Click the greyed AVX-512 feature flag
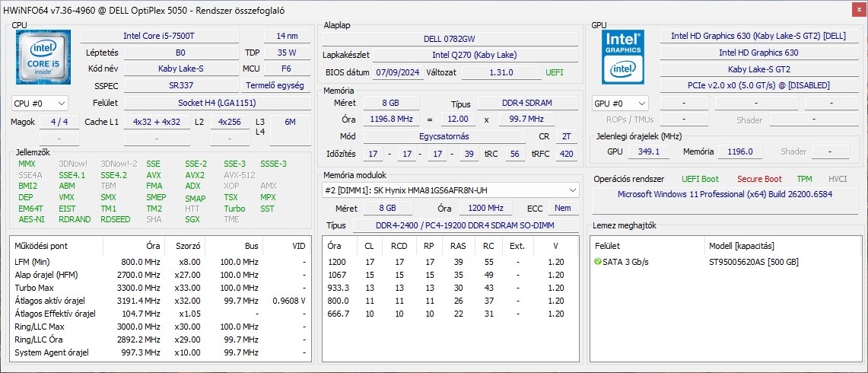The height and width of the screenshot is (373, 868). [239, 175]
